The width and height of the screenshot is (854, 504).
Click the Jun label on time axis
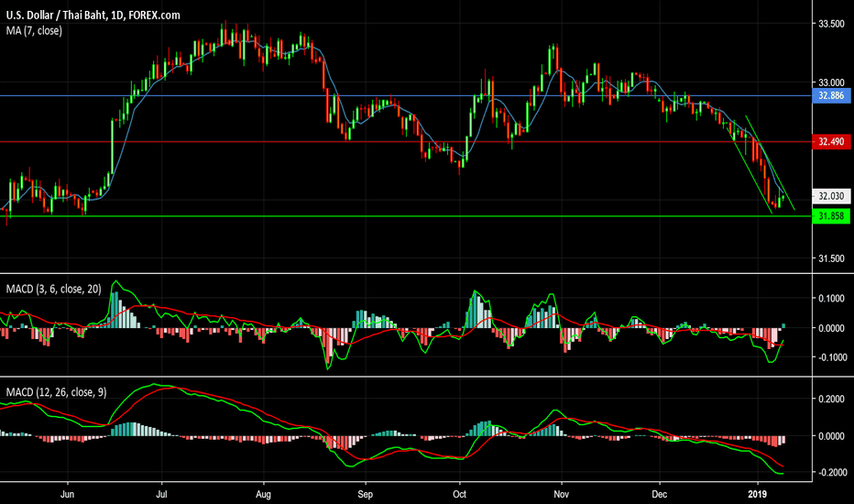[x=67, y=494]
